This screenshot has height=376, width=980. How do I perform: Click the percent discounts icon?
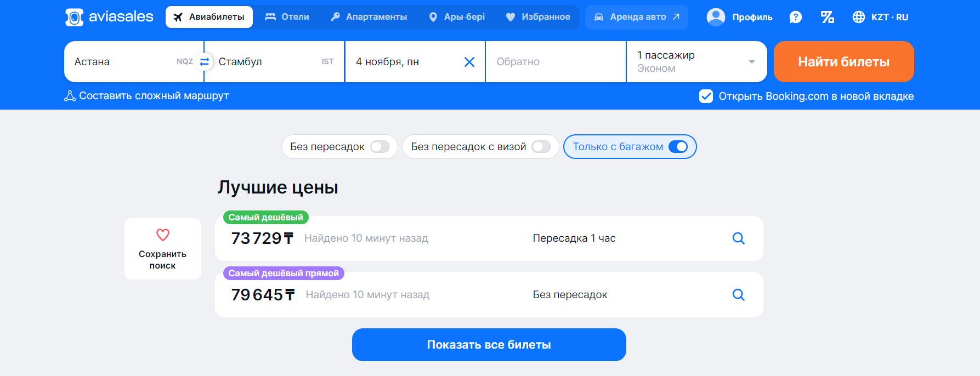(827, 17)
